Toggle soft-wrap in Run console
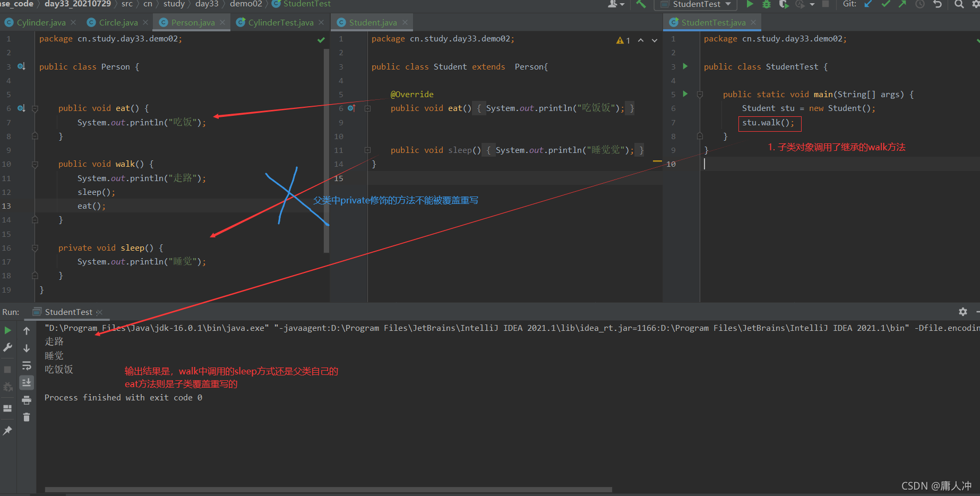The image size is (980, 496). 27,366
